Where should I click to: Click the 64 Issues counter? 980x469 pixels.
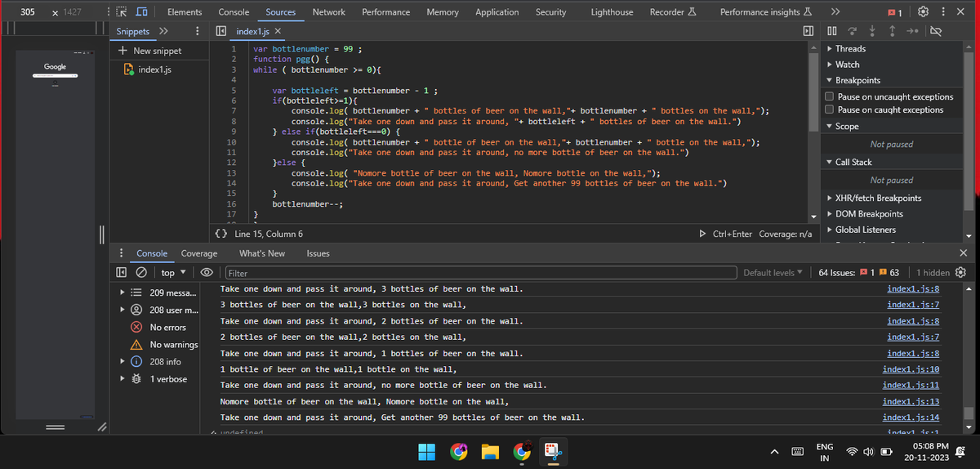click(859, 272)
